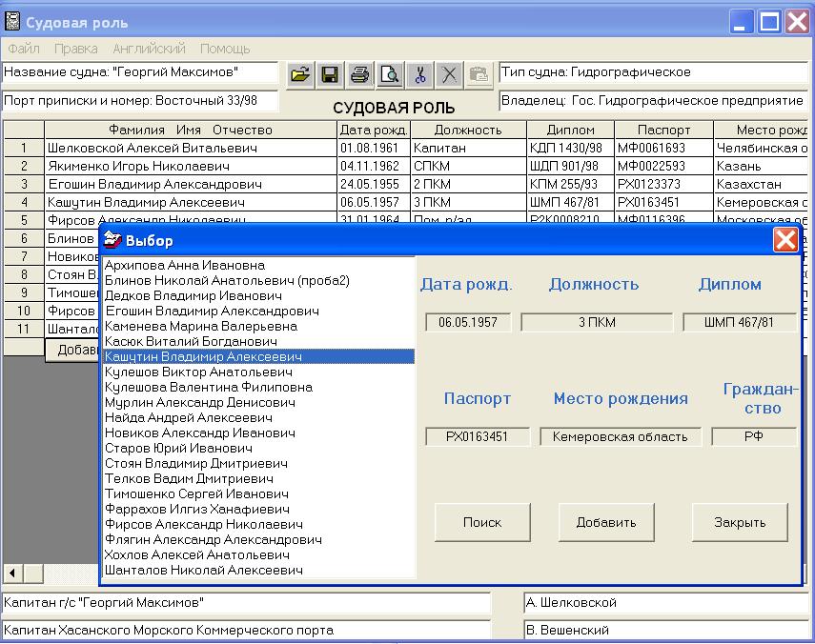Click the Капитан cell in the crew table
This screenshot has height=644, width=815.
click(468, 148)
